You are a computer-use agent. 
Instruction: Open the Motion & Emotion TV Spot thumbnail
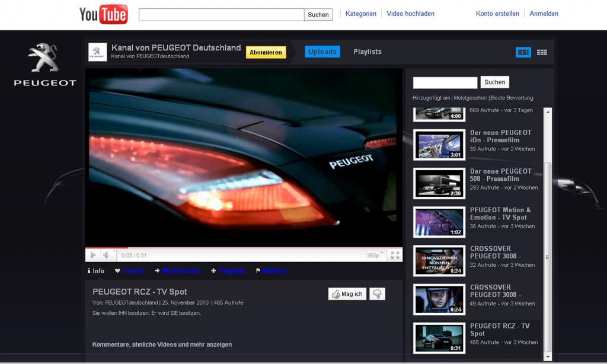coord(439,222)
